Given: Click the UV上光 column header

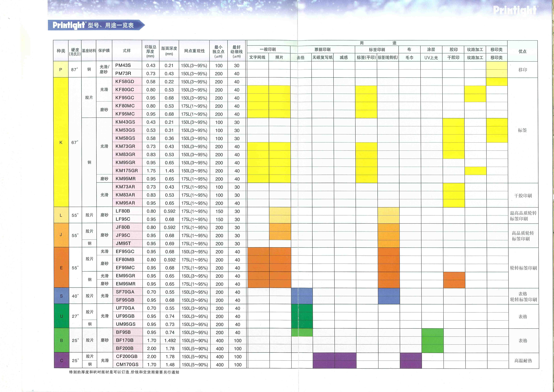Looking at the screenshot, I should pos(431,57).
